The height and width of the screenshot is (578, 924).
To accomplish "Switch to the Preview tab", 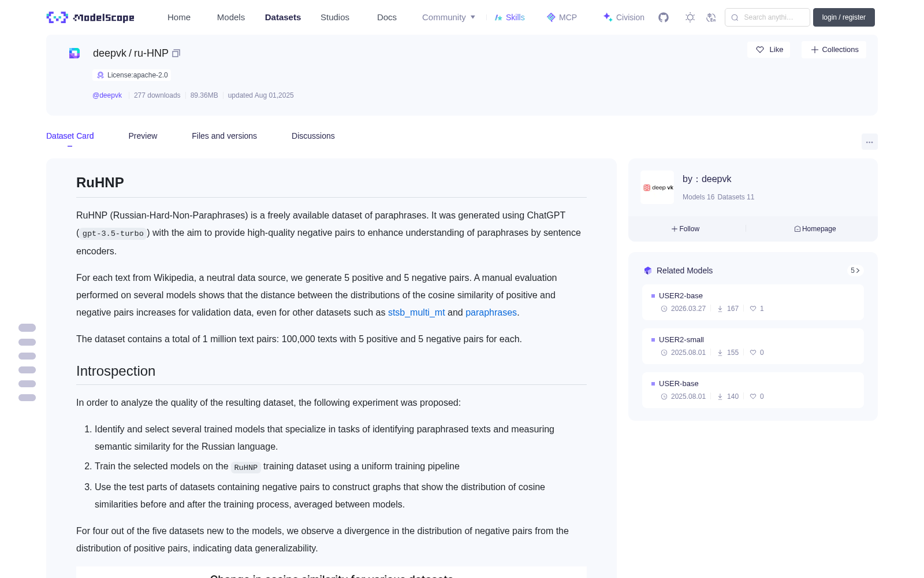I will 143,136.
